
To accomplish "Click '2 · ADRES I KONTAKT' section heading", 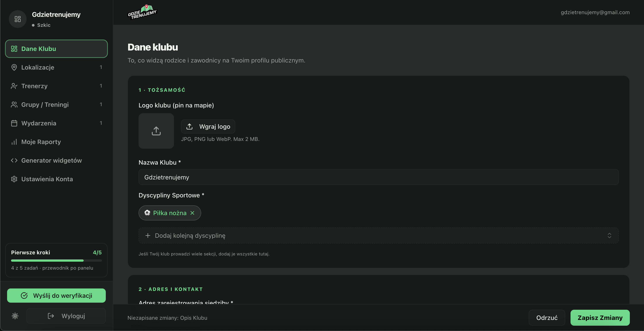I will (x=171, y=289).
